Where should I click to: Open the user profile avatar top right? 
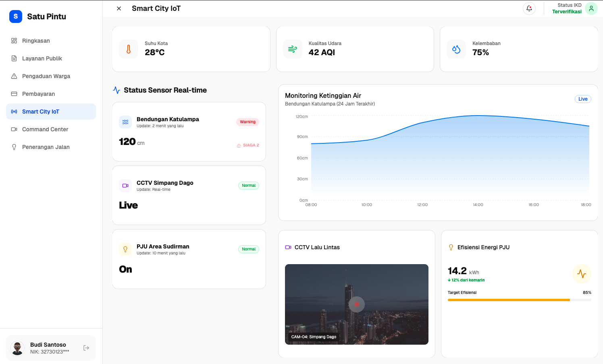click(x=591, y=8)
